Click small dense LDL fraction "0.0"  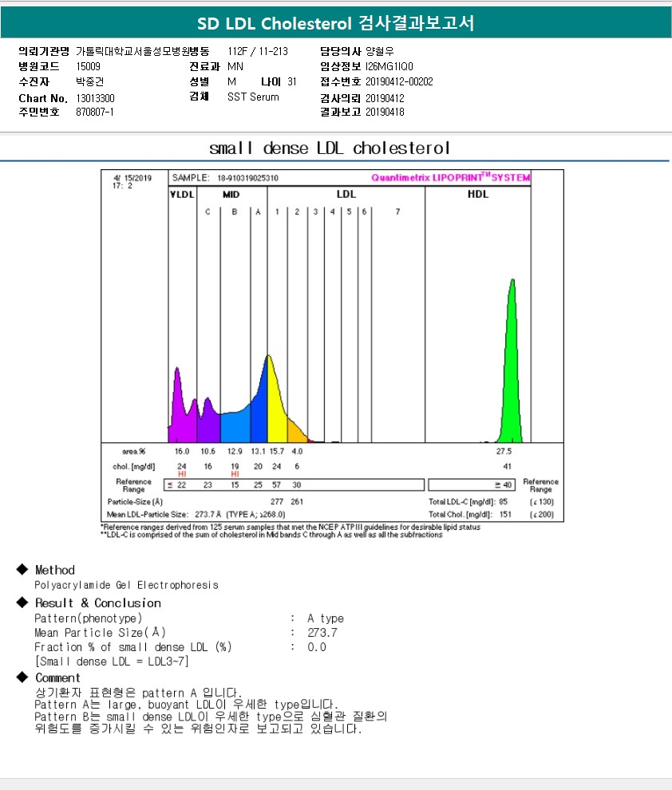pos(317,647)
